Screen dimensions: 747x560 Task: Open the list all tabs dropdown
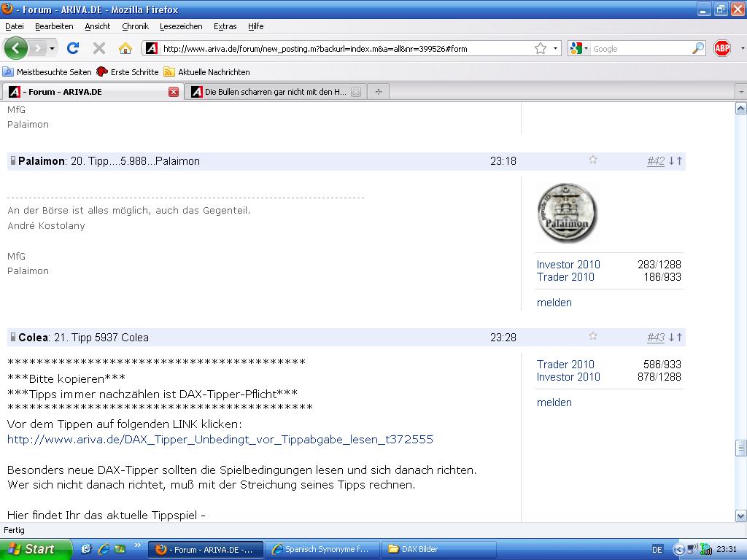click(741, 91)
